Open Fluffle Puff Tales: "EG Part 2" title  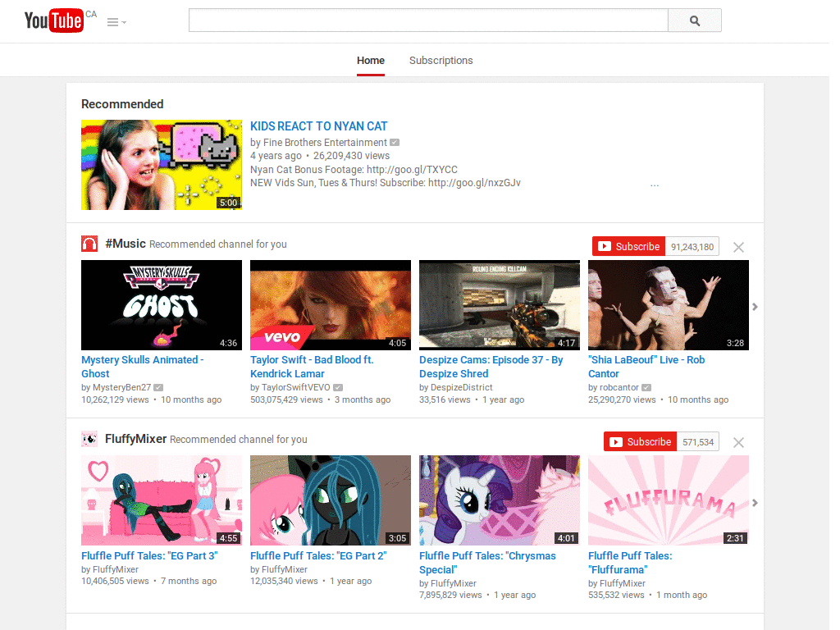tap(318, 556)
